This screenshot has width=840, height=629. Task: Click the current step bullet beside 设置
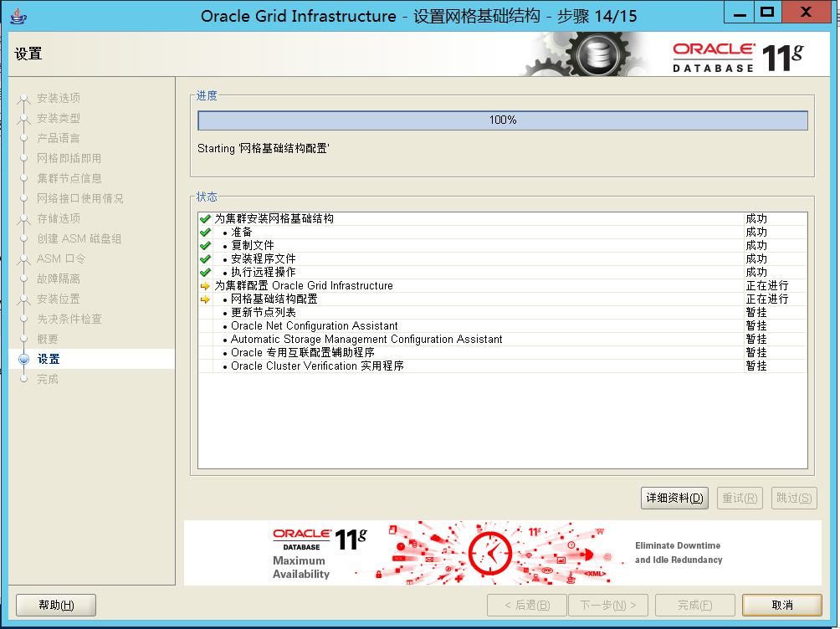pyautogui.click(x=23, y=360)
